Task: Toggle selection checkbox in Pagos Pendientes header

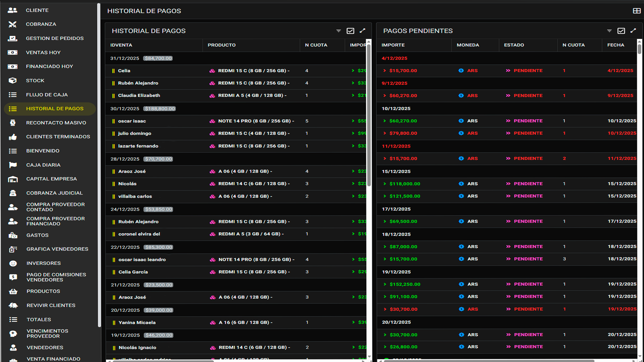Action: coord(621,31)
